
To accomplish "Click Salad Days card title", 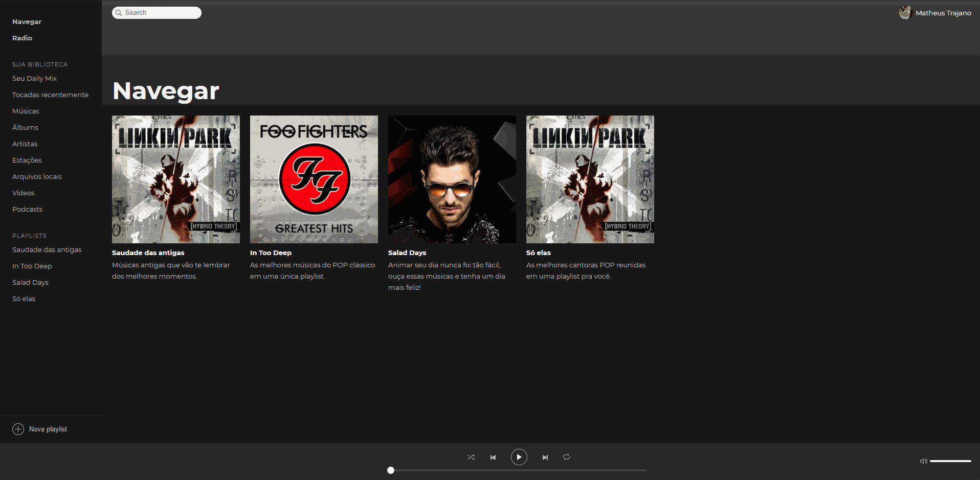I will coord(407,253).
